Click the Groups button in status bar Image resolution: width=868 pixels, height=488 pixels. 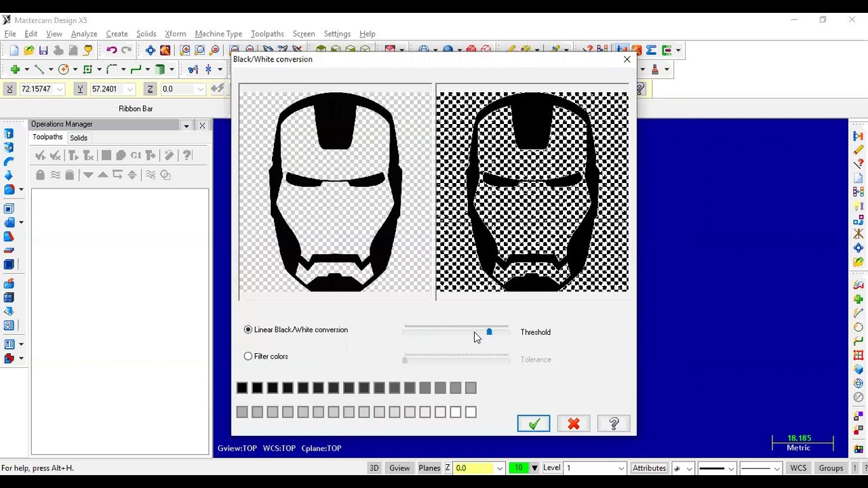pos(831,468)
